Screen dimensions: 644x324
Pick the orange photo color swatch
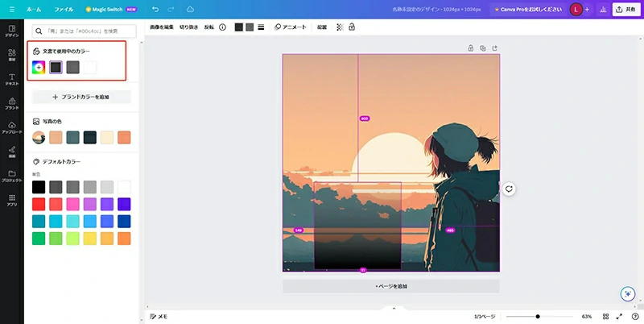tap(124, 137)
